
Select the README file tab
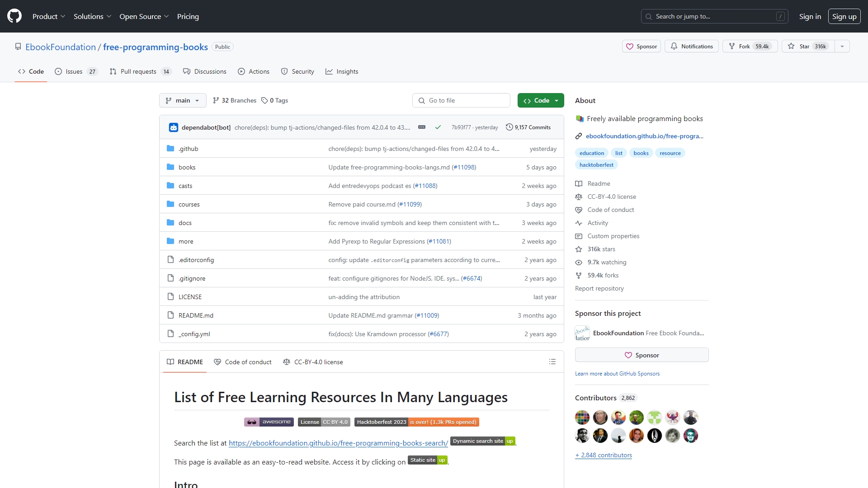click(x=185, y=361)
